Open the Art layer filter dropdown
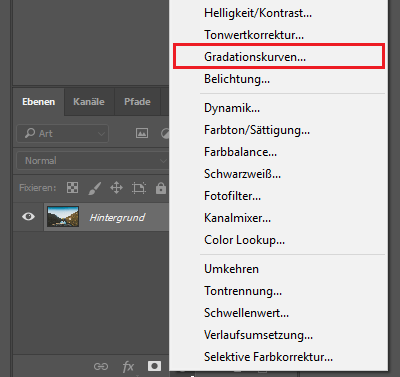The width and height of the screenshot is (400, 377). [x=63, y=134]
